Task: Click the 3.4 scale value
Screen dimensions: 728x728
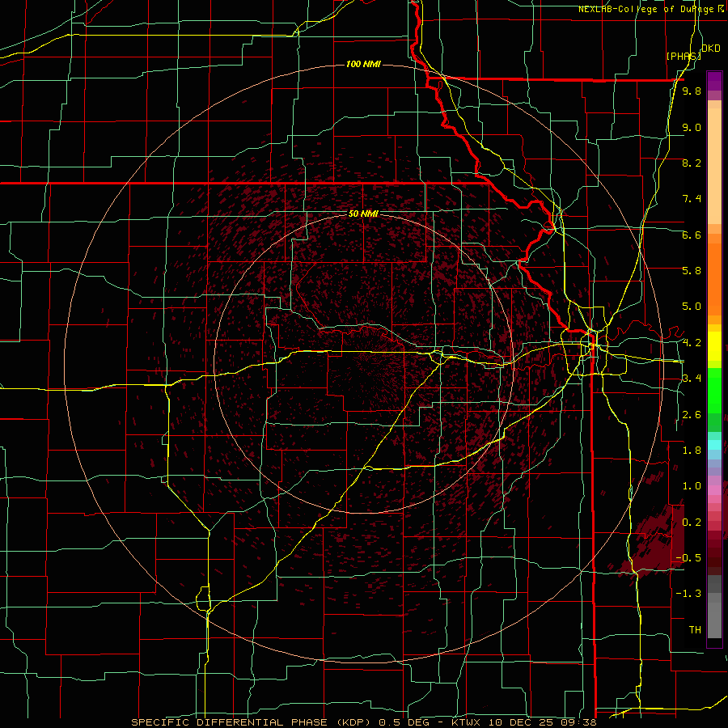Action: pos(692,379)
